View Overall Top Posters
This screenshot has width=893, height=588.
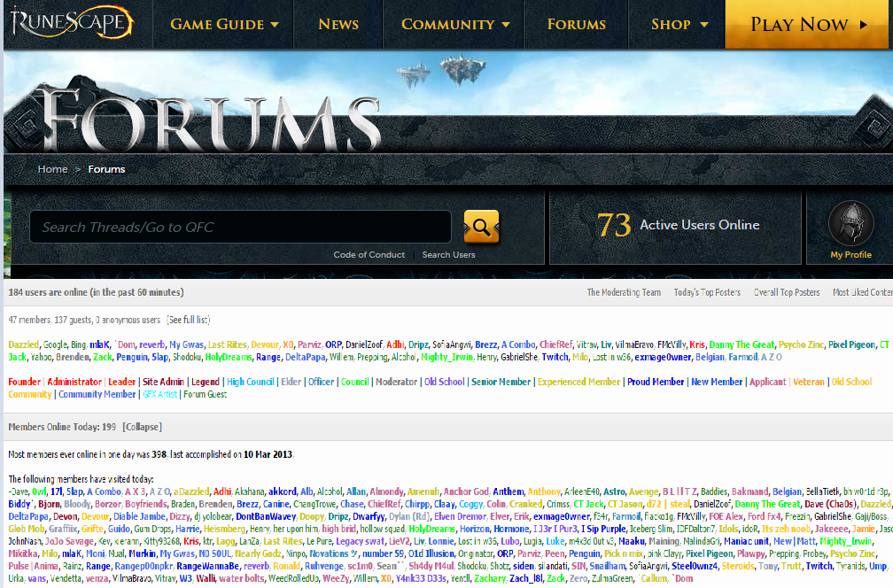[x=787, y=292]
